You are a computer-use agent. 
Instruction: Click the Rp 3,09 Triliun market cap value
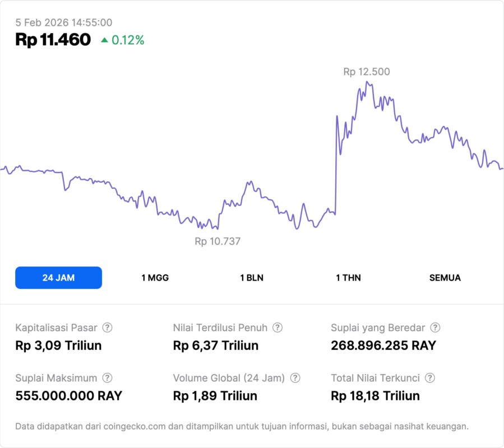(58, 346)
